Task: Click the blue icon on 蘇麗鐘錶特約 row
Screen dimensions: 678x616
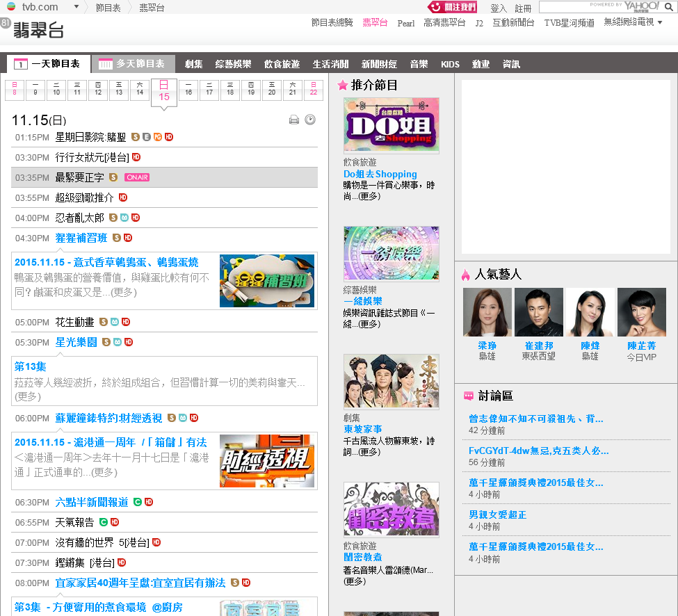Action: pos(183,418)
